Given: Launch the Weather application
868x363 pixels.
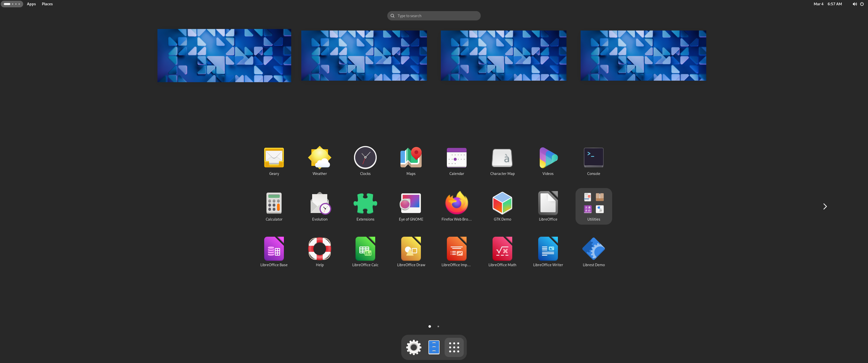Looking at the screenshot, I should click(x=319, y=158).
